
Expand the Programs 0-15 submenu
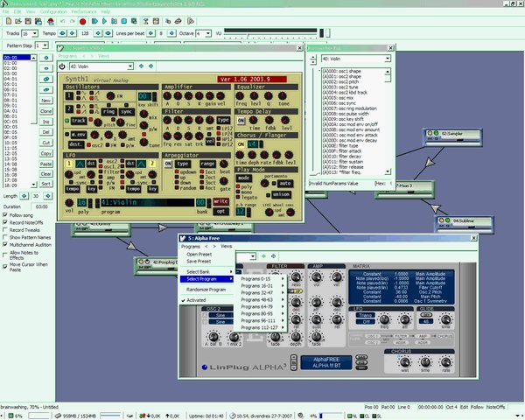(262, 278)
